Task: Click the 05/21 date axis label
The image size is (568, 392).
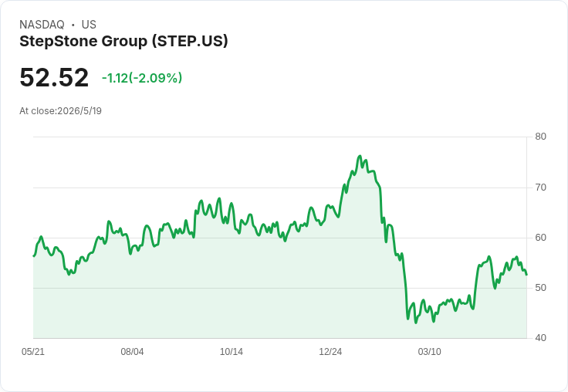Action: (33, 352)
